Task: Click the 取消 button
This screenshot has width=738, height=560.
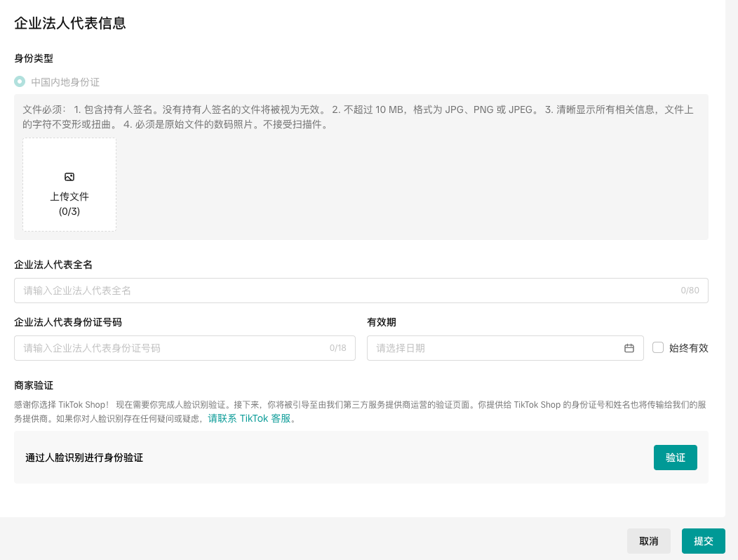Action: (x=649, y=541)
